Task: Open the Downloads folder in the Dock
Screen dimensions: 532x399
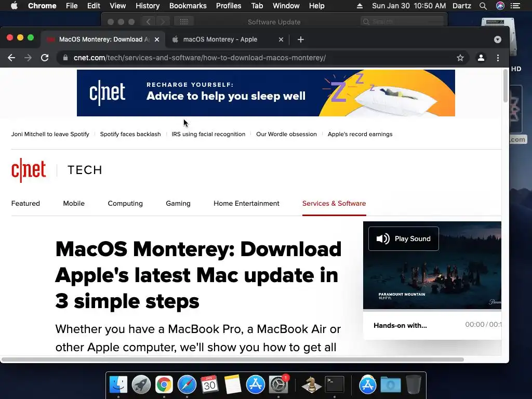Action: pos(391,384)
